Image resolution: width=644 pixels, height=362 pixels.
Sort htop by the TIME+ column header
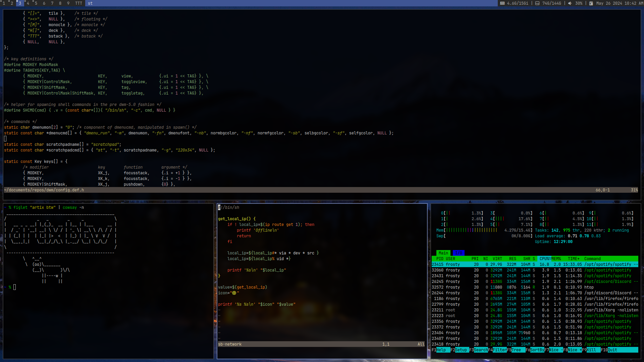pyautogui.click(x=574, y=259)
